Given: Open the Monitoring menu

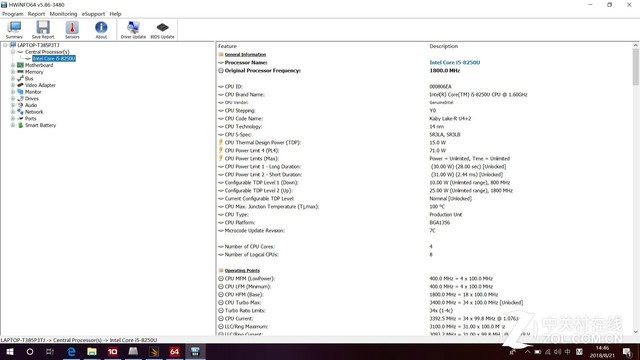Looking at the screenshot, I should (x=63, y=14).
